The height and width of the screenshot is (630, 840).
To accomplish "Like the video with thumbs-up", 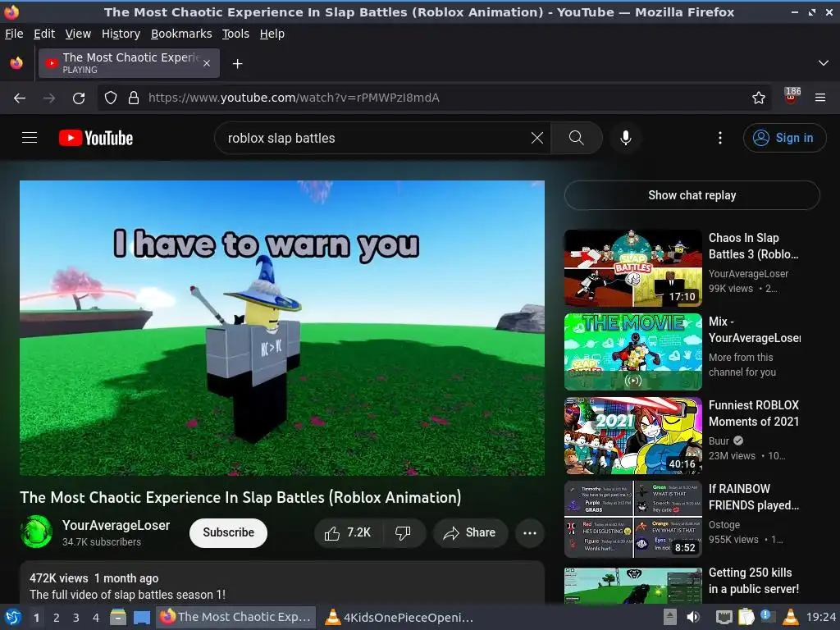I will 348,532.
